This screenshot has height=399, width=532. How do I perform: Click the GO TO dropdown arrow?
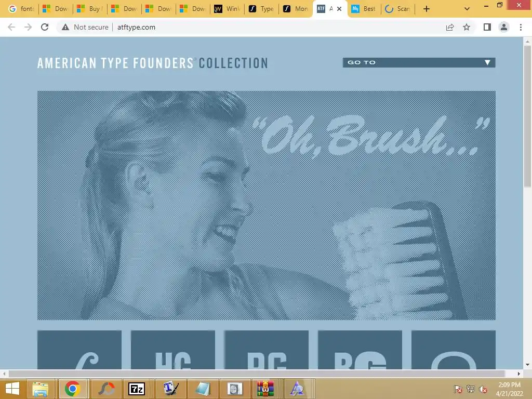pyautogui.click(x=487, y=62)
